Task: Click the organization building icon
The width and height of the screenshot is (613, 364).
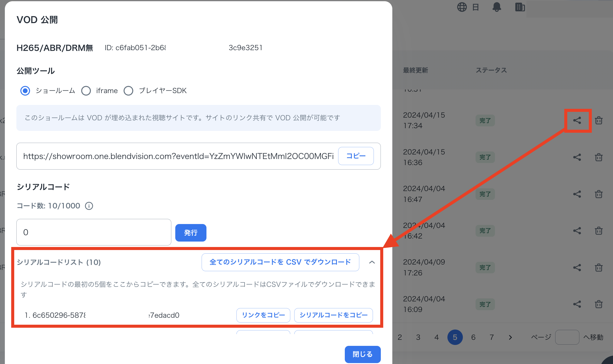Action: 520,7
